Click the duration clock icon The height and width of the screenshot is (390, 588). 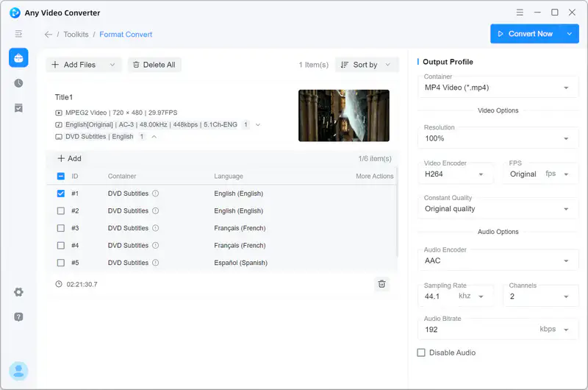coord(59,284)
